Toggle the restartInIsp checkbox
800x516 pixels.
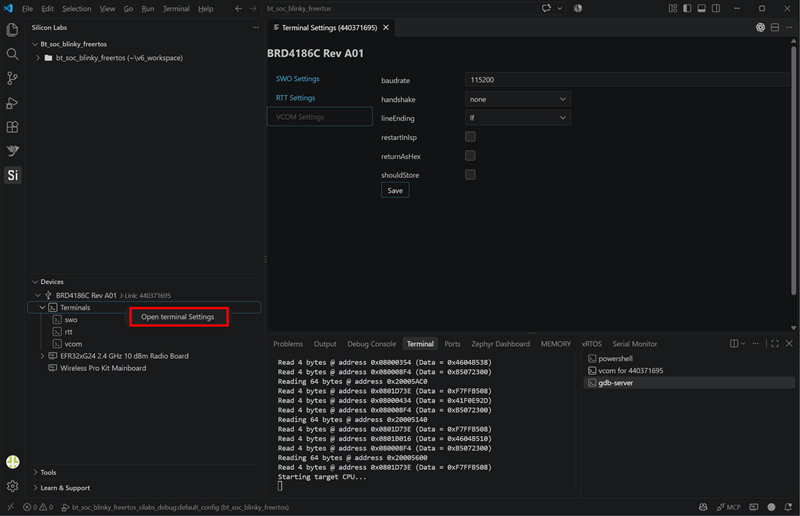(470, 137)
